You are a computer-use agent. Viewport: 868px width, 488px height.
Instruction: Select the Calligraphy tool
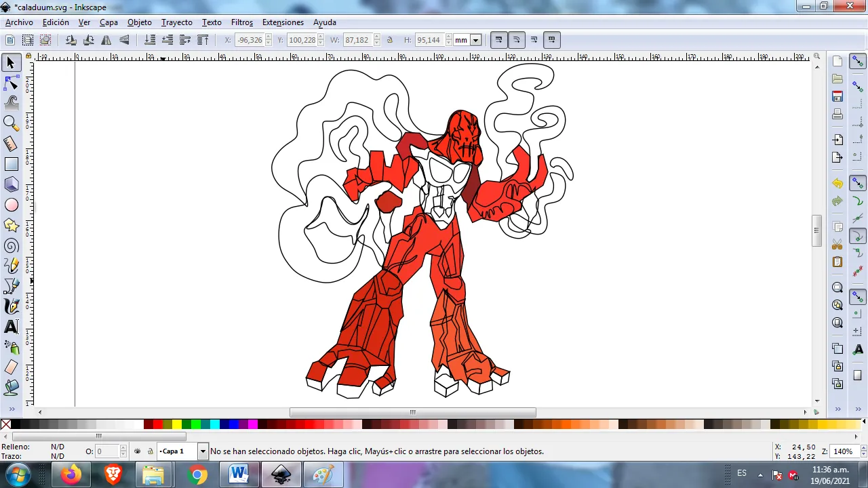(x=11, y=306)
